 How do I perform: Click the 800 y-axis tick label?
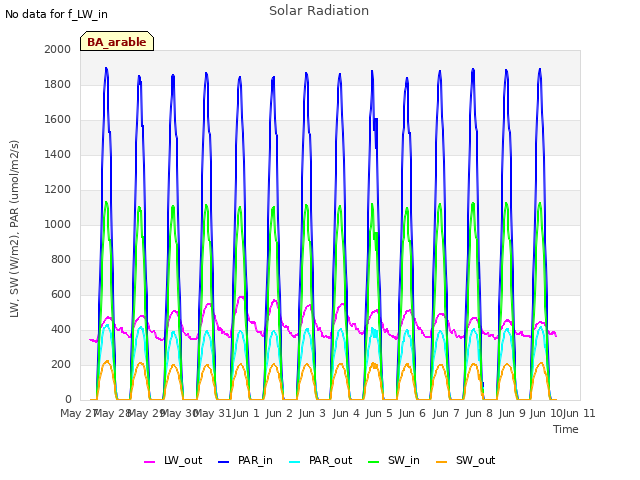tap(61, 260)
